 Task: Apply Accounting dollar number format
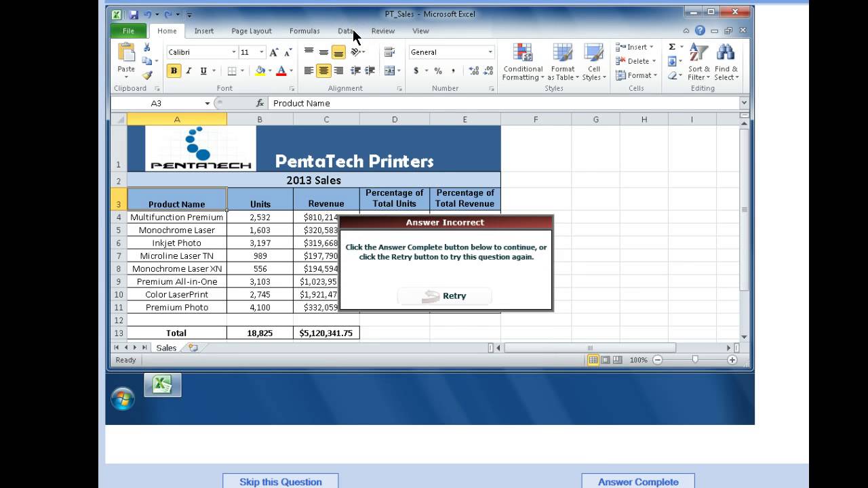pyautogui.click(x=416, y=70)
